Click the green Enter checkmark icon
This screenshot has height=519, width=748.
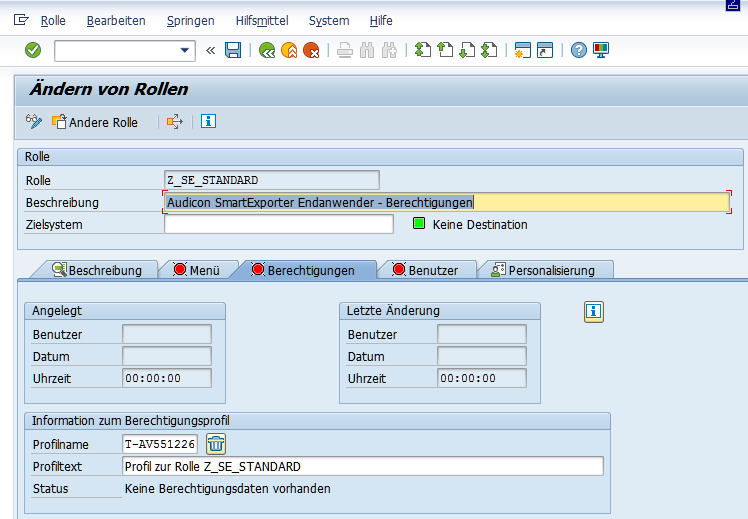tap(33, 50)
